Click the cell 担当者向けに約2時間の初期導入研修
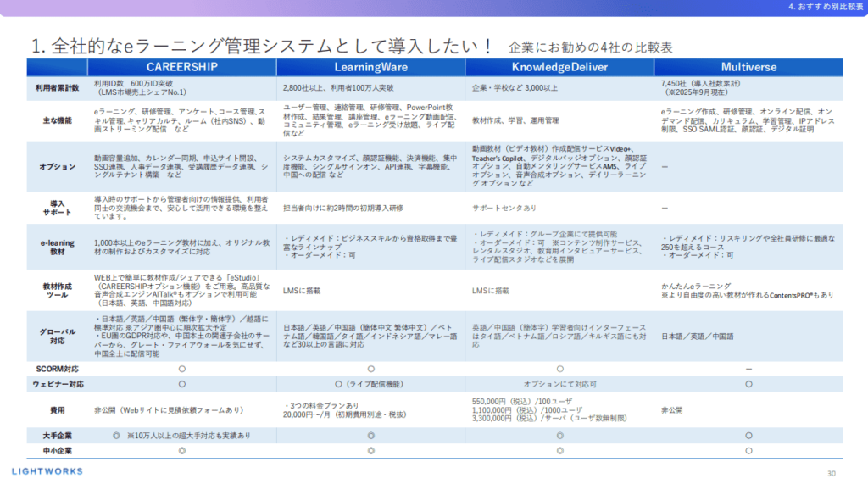 coord(342,209)
